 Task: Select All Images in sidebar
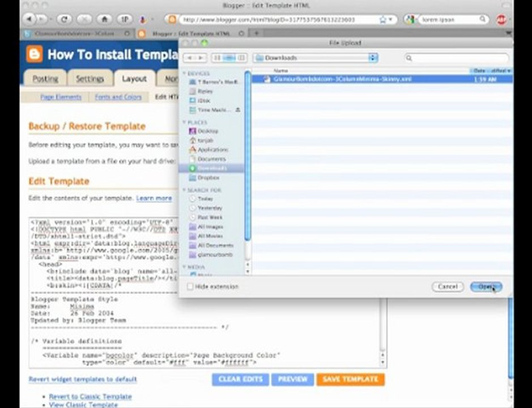(x=206, y=227)
